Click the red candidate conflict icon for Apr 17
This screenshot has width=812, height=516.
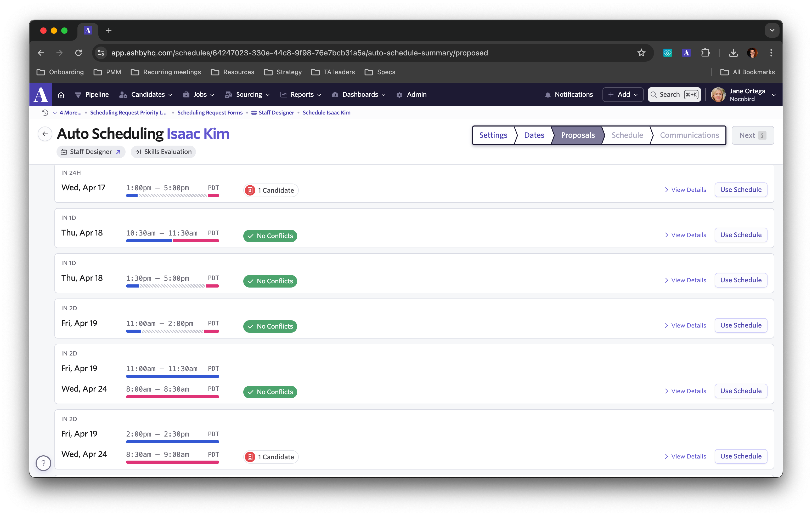[x=250, y=190]
